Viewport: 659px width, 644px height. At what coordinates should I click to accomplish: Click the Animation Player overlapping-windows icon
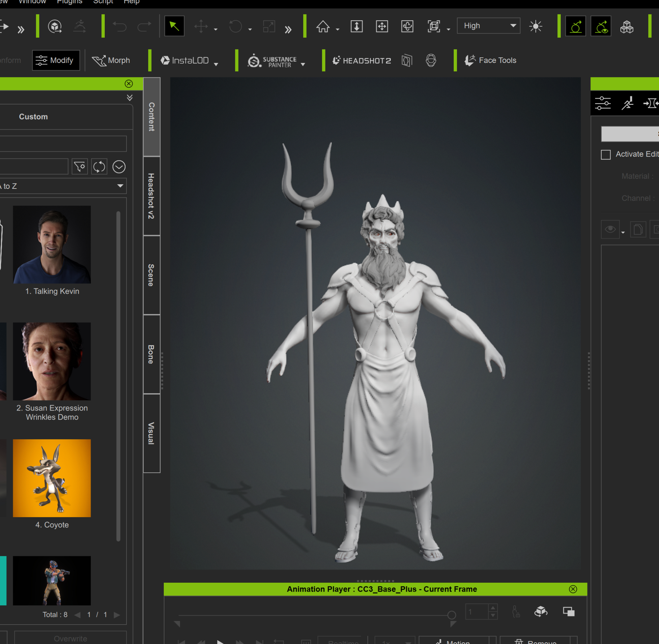coord(568,611)
